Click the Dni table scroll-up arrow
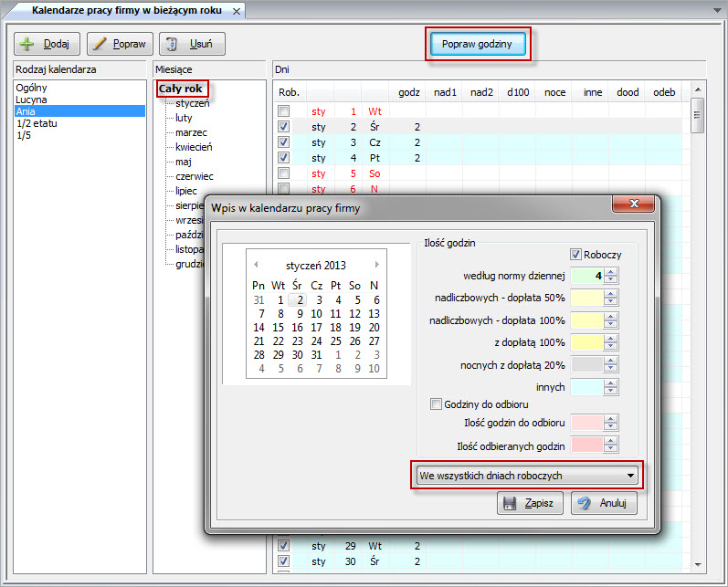 point(697,89)
